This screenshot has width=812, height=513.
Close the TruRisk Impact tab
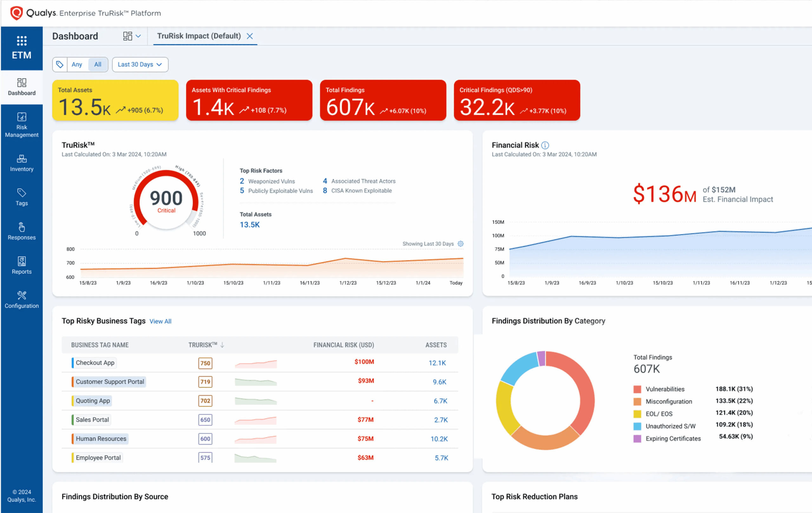pyautogui.click(x=250, y=36)
